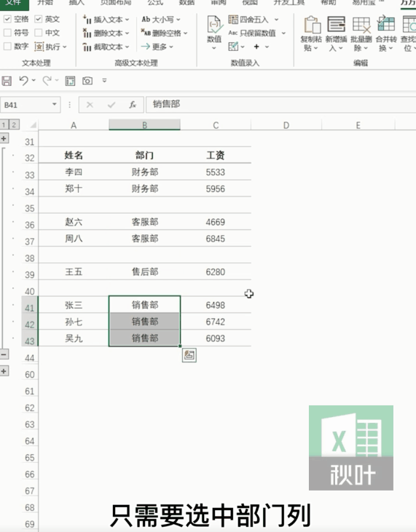416x532 pixels.
Task: Show outline level 2
Action: [x=14, y=124]
